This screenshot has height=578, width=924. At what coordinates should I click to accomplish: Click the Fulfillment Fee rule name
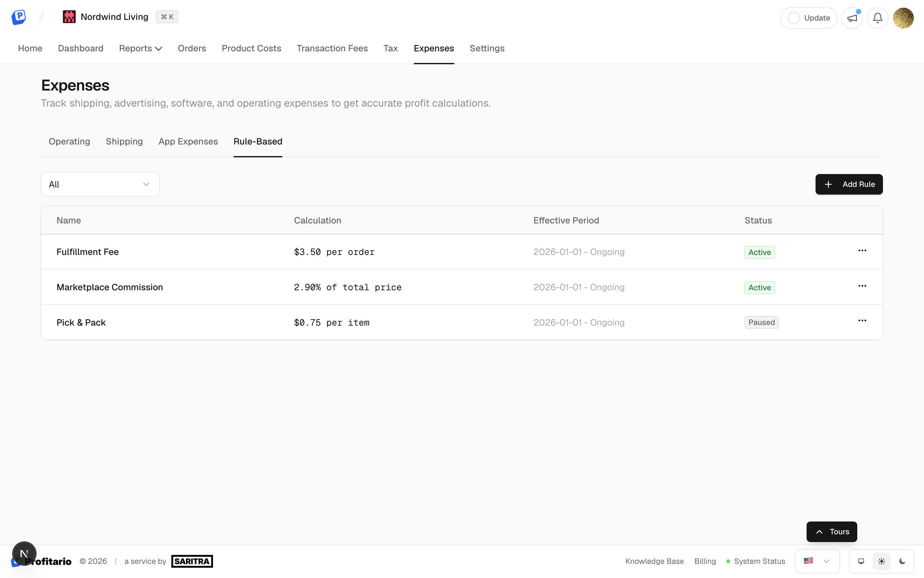point(88,252)
